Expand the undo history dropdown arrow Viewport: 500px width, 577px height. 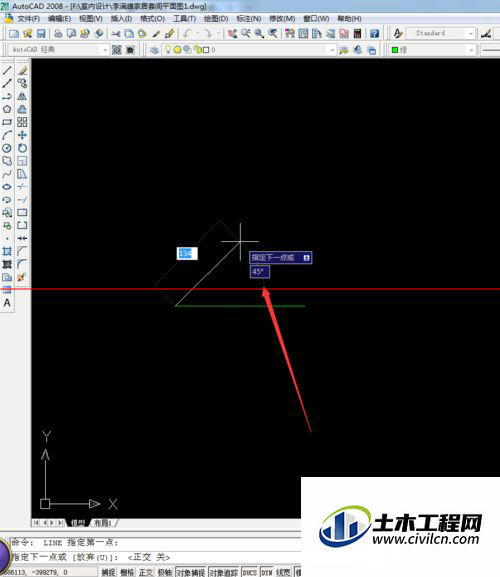pyautogui.click(x=198, y=34)
